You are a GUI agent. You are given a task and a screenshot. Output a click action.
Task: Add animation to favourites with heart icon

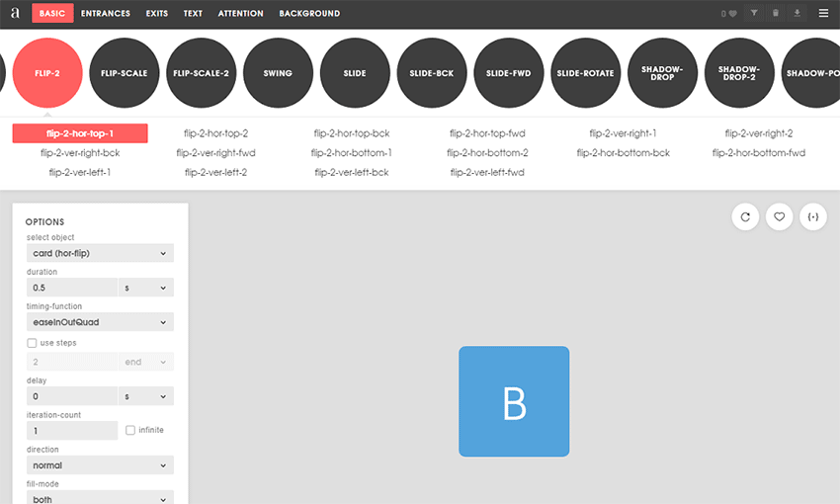click(x=779, y=216)
